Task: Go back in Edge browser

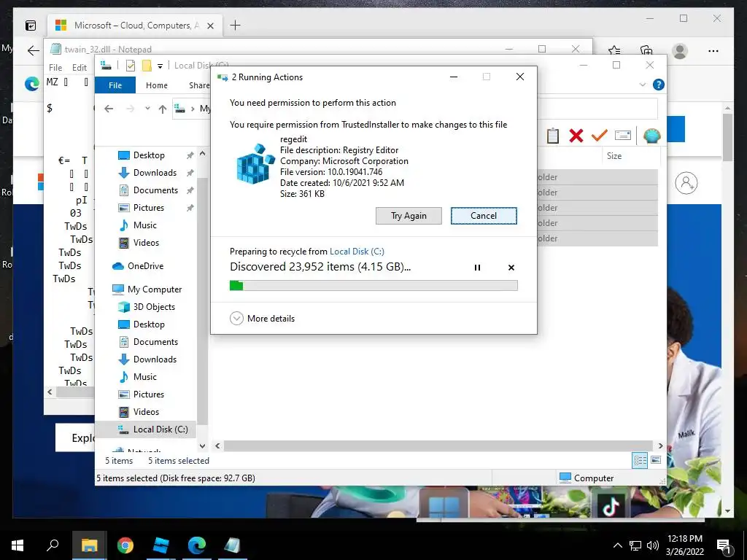Action: (x=34, y=50)
